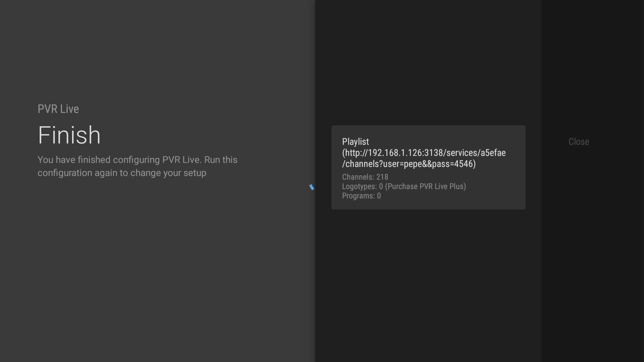Select the Playlist summary card
The height and width of the screenshot is (362, 644).
[x=428, y=168]
